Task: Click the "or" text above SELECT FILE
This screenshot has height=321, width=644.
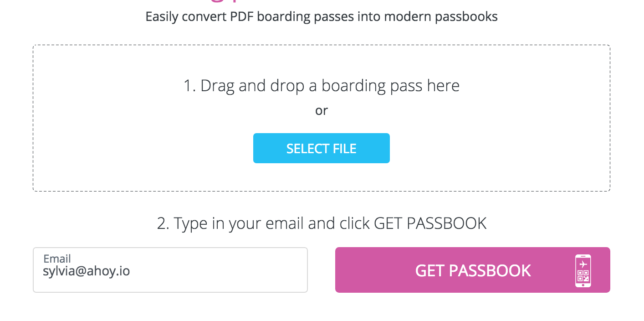Action: click(321, 110)
